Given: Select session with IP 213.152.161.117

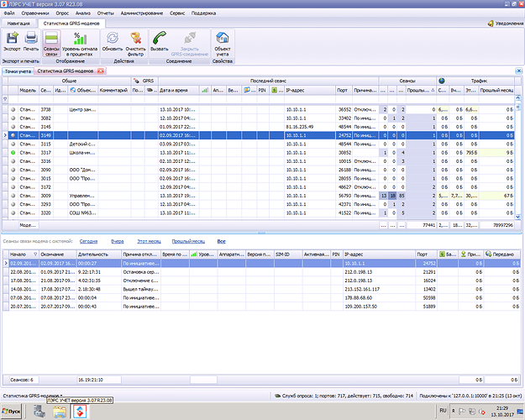Looking at the screenshot, I should [x=261, y=289].
